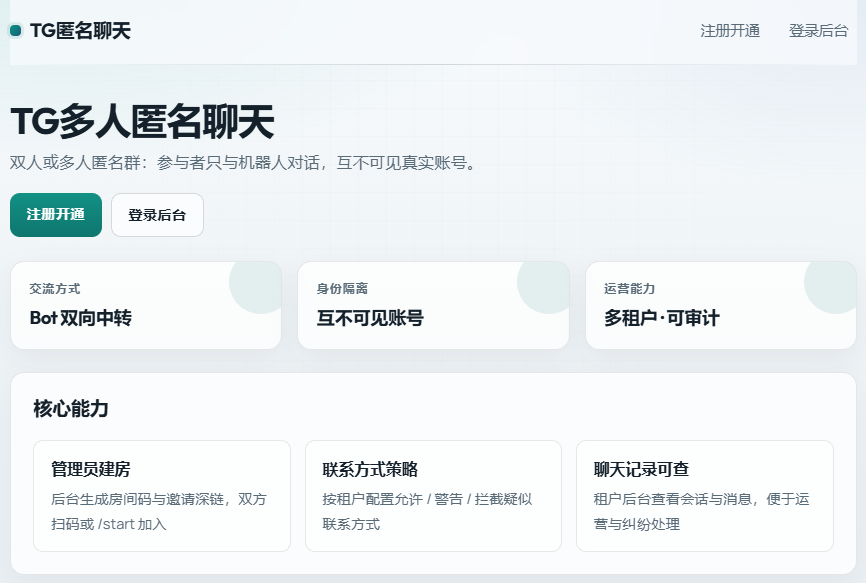Click the Bot 双向中转 card title
This screenshot has width=866, height=583.
81,318
